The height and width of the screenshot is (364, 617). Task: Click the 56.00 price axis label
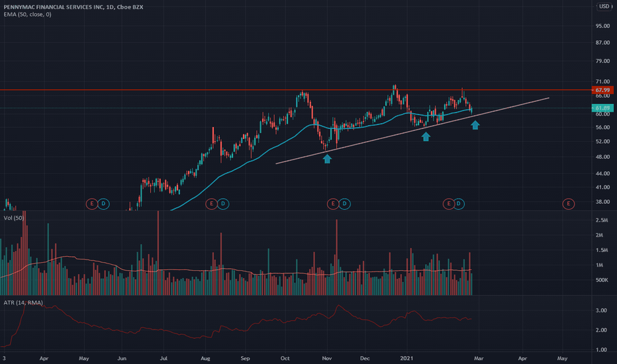pyautogui.click(x=602, y=127)
